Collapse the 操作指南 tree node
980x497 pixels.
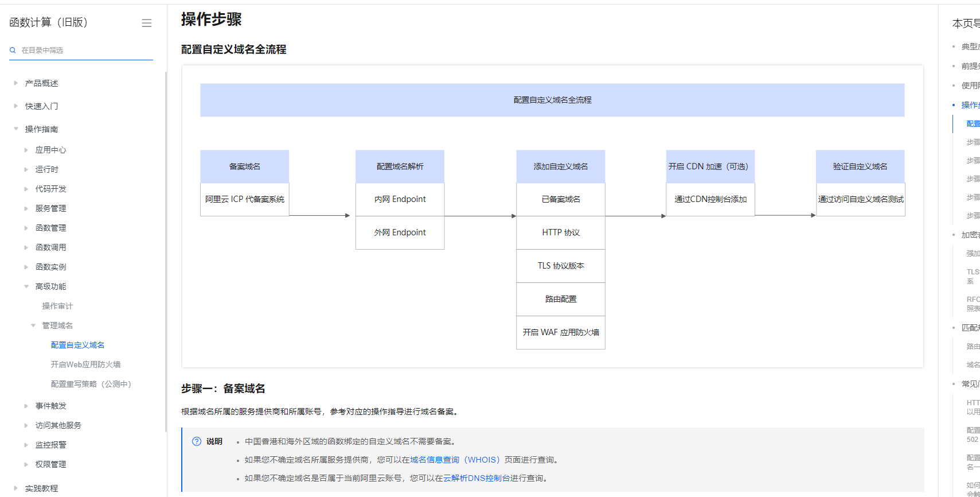pos(16,129)
